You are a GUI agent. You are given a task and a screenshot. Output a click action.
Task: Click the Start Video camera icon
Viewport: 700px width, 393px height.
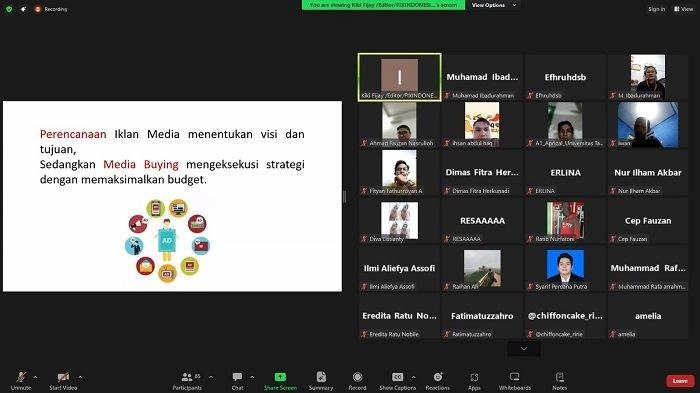(x=63, y=377)
